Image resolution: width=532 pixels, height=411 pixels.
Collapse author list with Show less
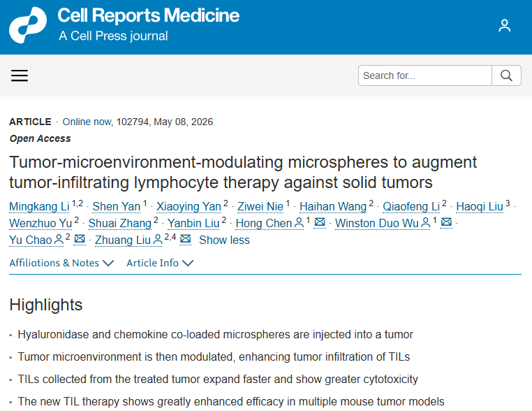coord(224,240)
